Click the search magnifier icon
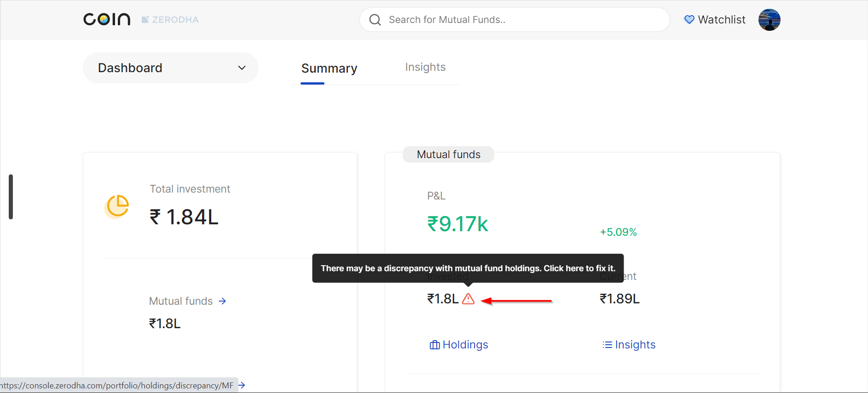This screenshot has height=393, width=868. pos(375,20)
